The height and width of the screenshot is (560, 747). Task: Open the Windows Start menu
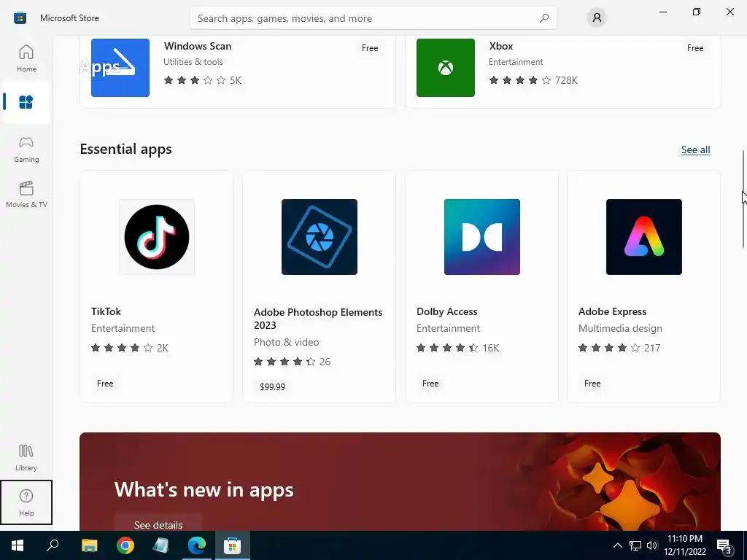click(18, 545)
